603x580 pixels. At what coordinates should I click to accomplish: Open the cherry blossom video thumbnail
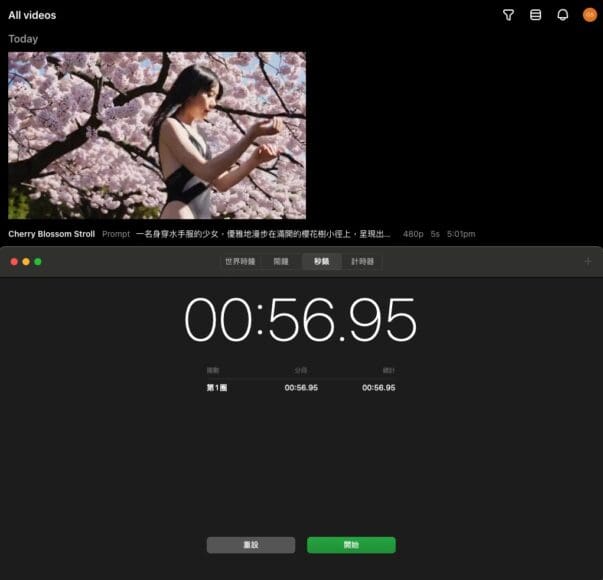(157, 135)
